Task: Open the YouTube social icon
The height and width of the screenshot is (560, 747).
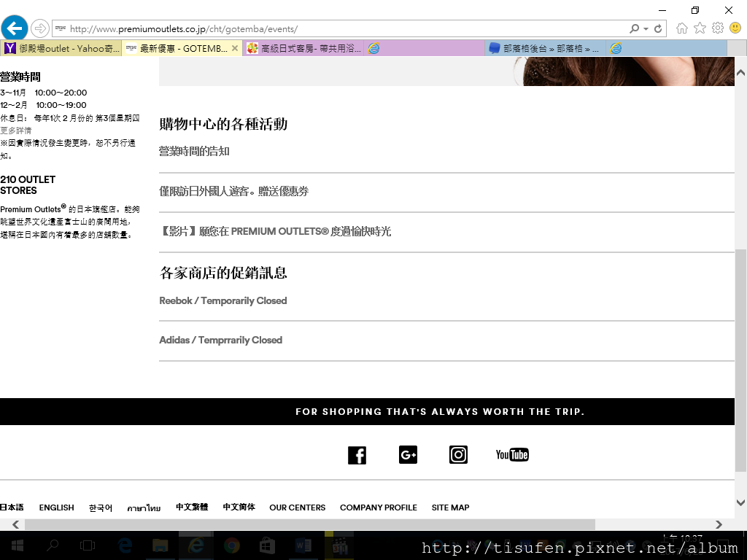Action: coord(512,455)
